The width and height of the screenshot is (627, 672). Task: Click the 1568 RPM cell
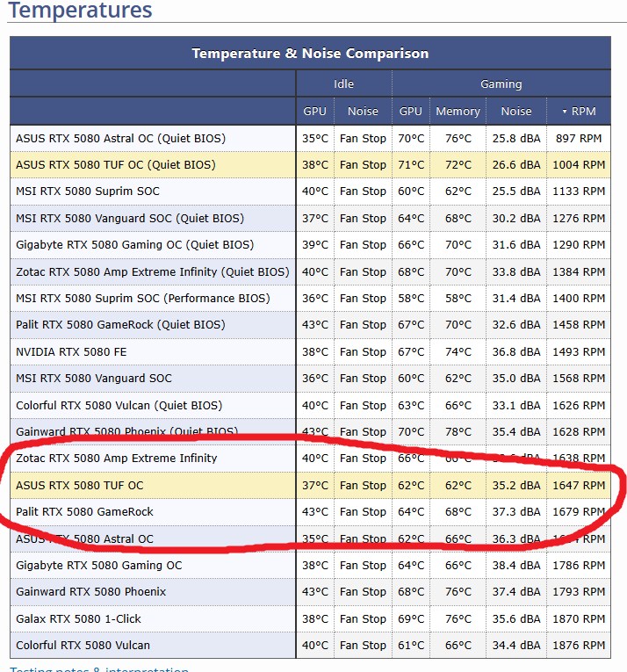pos(579,379)
